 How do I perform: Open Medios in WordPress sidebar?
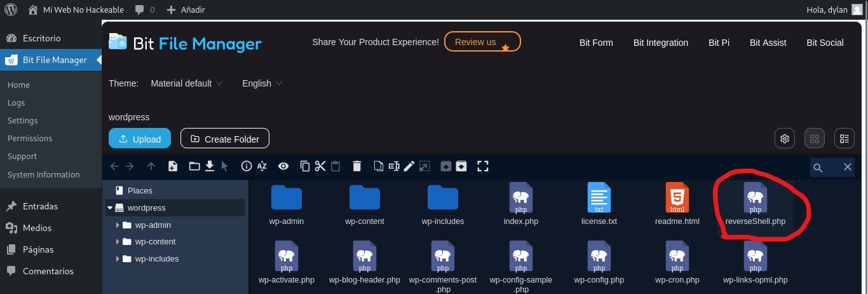51,228
